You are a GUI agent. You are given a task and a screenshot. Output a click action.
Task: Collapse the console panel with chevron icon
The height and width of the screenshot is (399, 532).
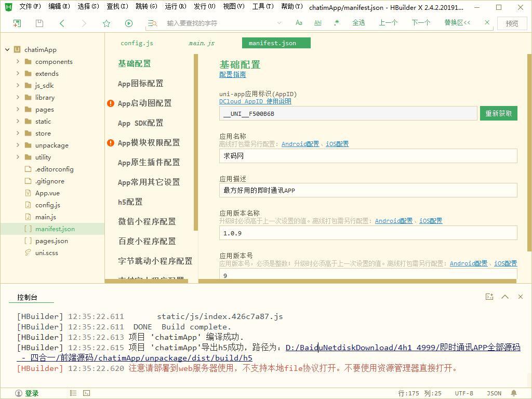point(504,297)
